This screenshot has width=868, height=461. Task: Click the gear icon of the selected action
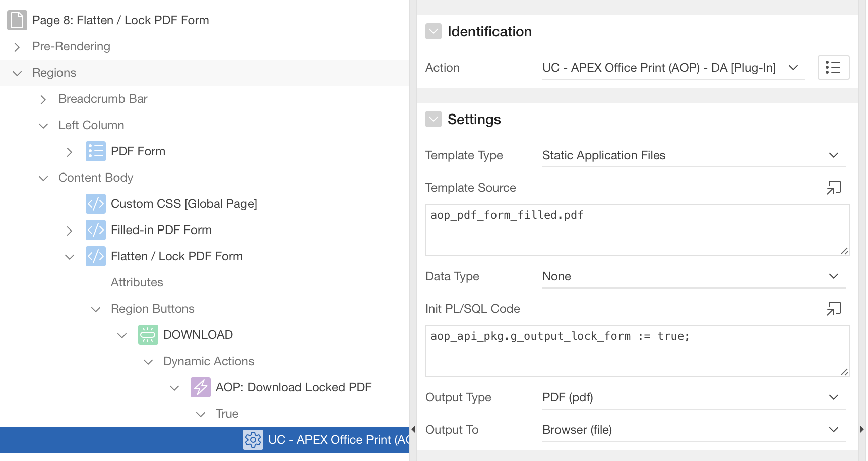coord(253,440)
